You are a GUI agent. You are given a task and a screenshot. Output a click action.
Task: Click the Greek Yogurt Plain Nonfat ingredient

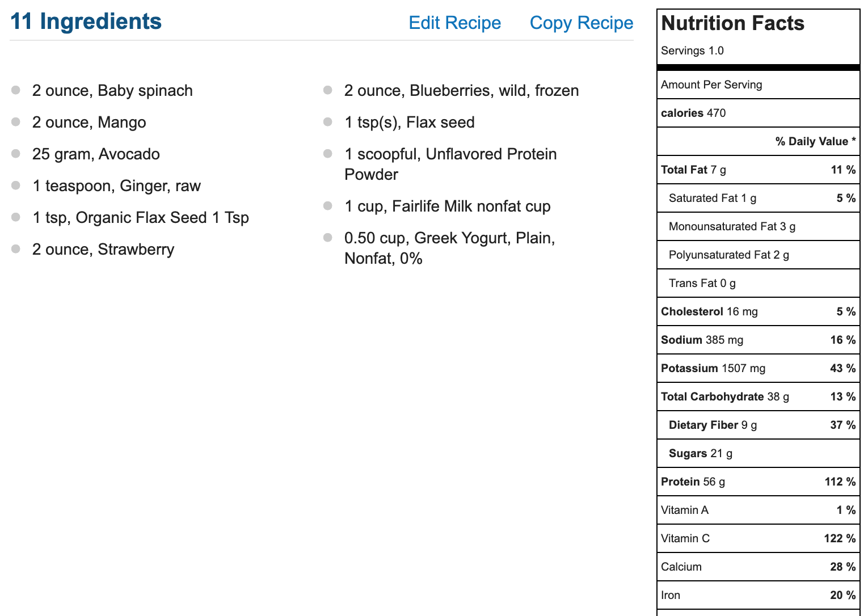click(449, 248)
